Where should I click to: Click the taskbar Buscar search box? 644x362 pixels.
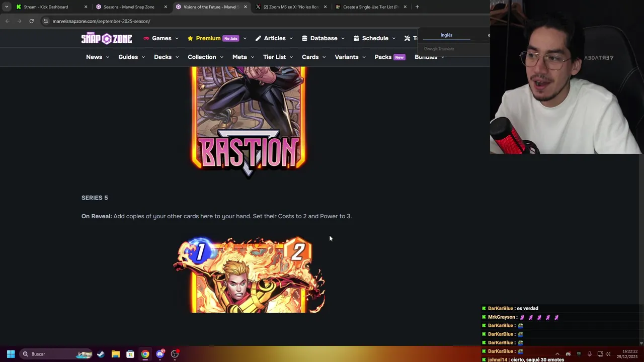point(56,354)
